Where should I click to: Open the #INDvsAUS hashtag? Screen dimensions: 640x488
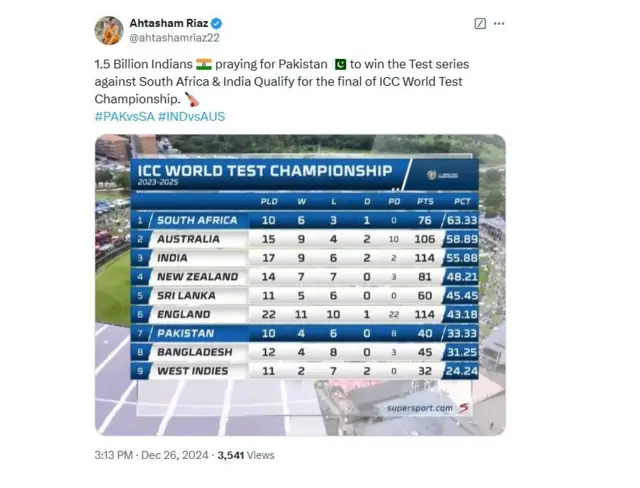(191, 117)
